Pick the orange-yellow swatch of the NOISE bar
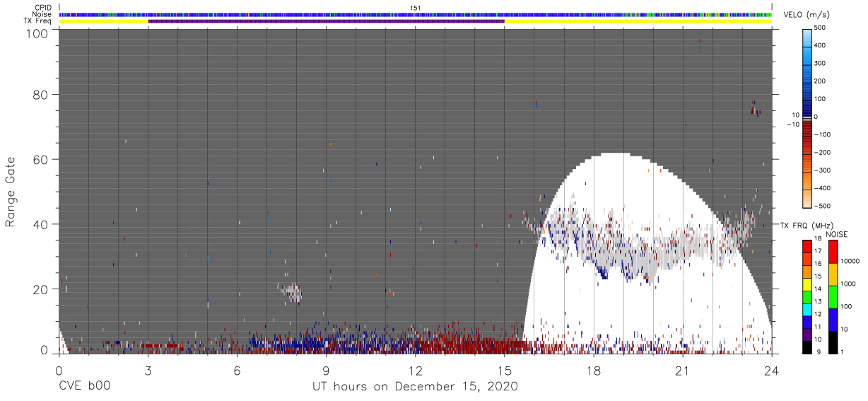The height and width of the screenshot is (401, 868). [833, 274]
